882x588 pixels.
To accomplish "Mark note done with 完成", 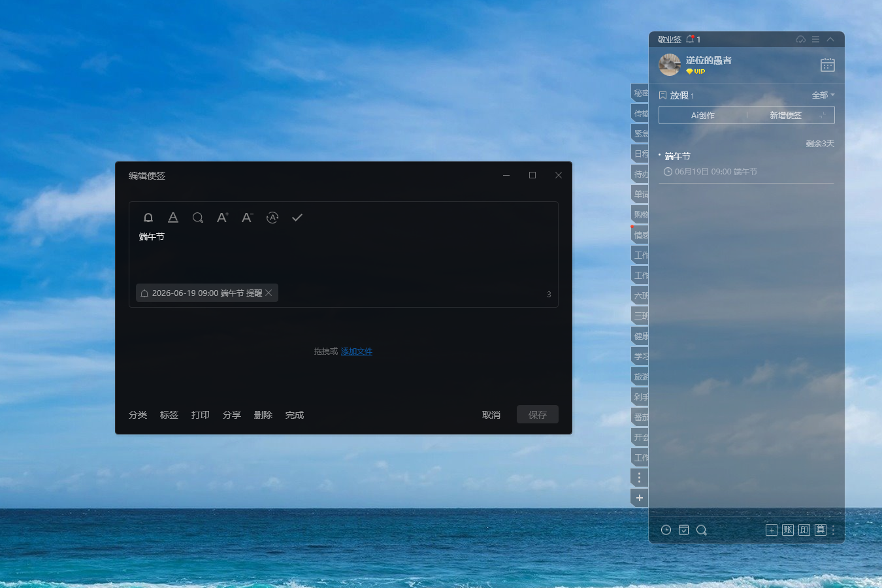I will coord(295,415).
